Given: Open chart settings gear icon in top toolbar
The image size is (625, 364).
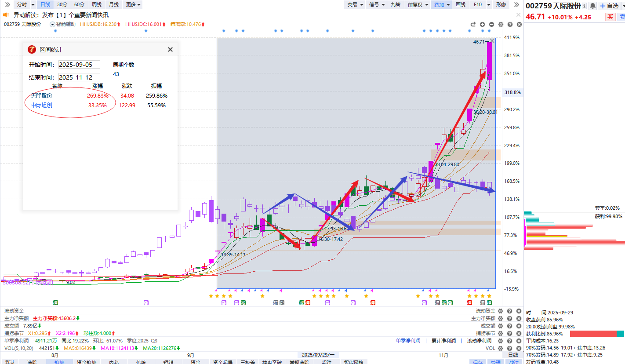Looking at the screenshot, I should click(x=501, y=25).
